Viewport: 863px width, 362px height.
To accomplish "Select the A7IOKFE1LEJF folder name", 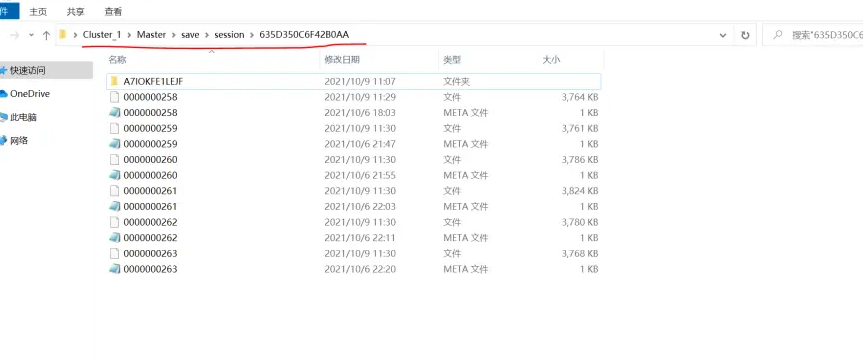I will pyautogui.click(x=153, y=81).
